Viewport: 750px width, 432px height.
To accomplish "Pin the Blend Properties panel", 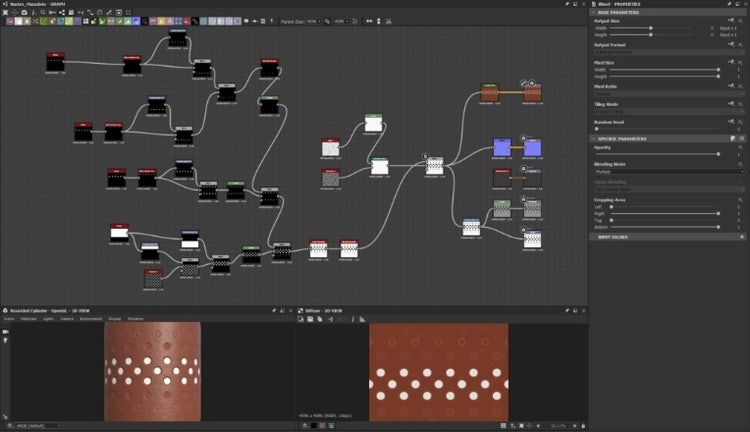I will pos(729,4).
